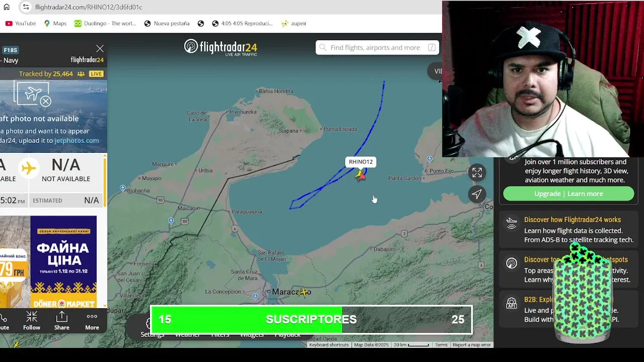
Task: Open the Döner Market advertisement banner
Action: tap(63, 261)
